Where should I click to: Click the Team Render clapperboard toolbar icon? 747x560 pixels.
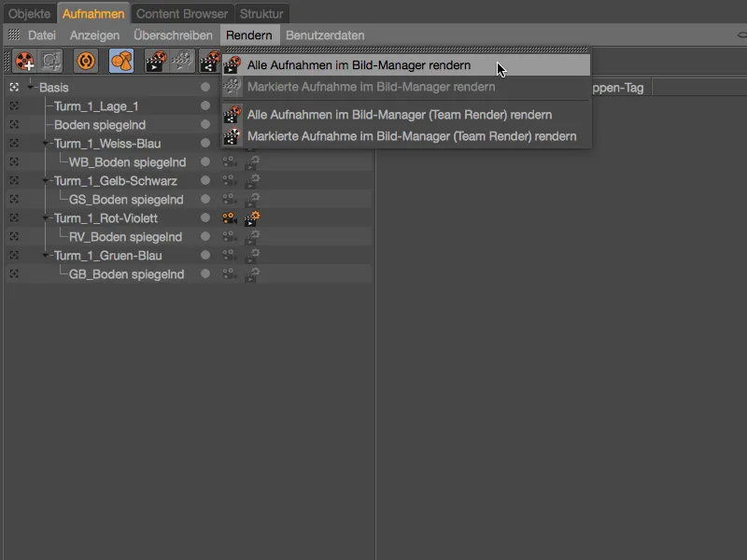point(209,61)
